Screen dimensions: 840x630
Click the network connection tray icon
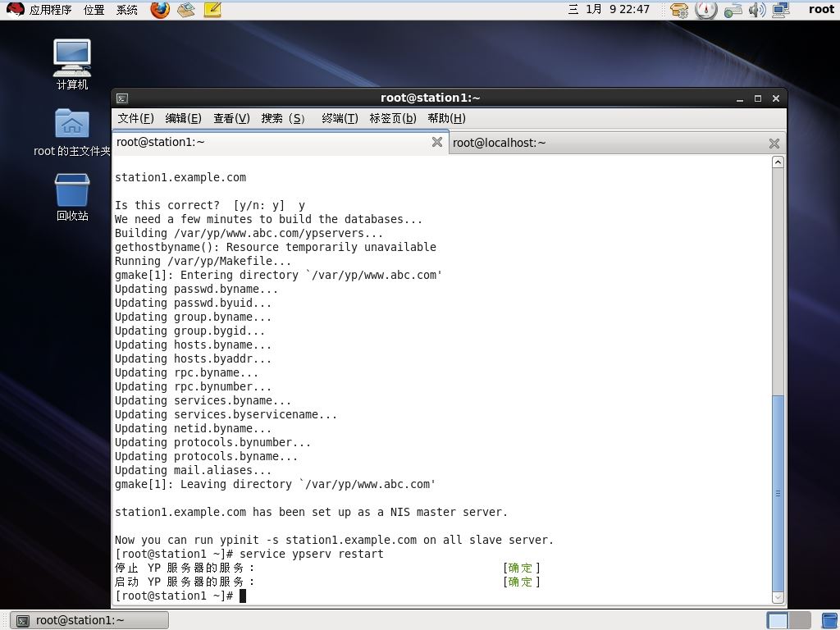(781, 10)
